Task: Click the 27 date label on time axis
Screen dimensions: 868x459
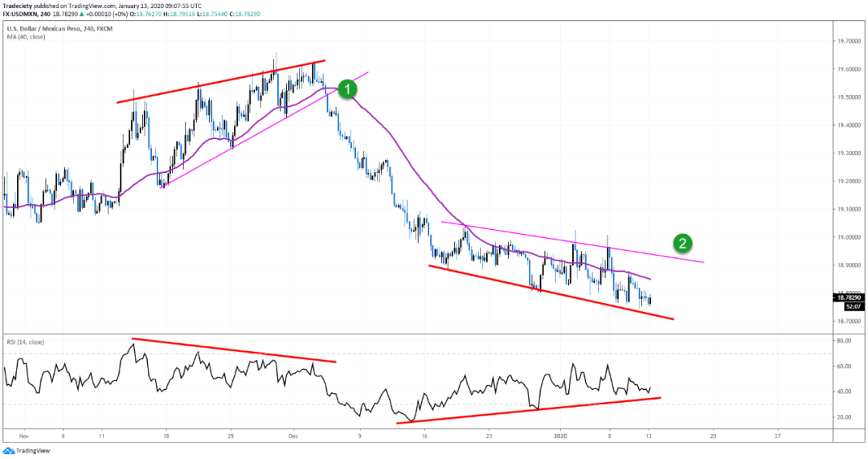Action: (778, 436)
